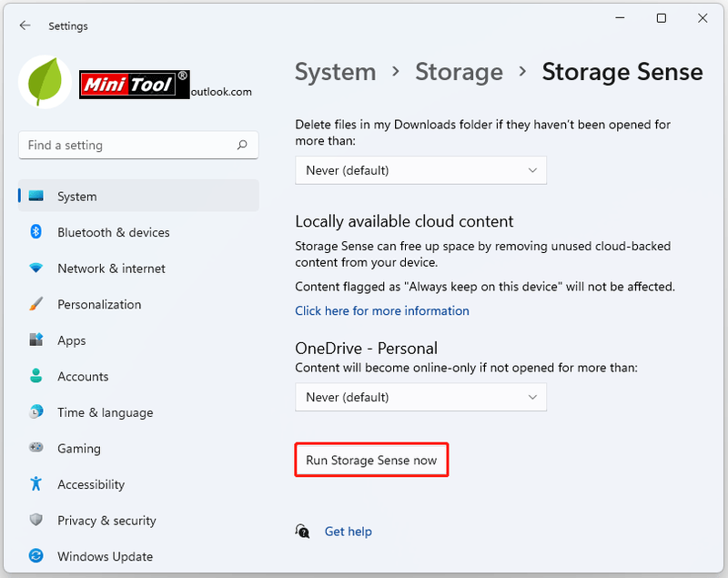Open Accounts settings category
This screenshot has width=728, height=578.
pos(138,376)
